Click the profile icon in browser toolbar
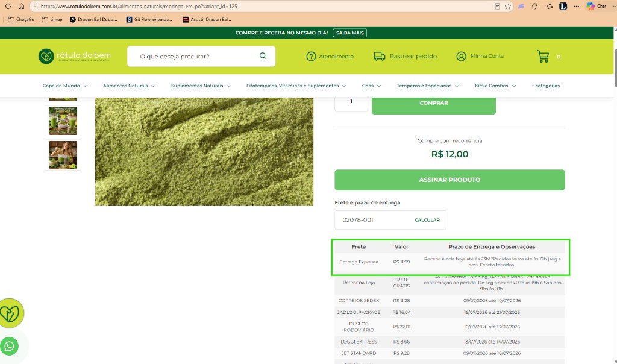The width and height of the screenshot is (617, 364). point(563,6)
